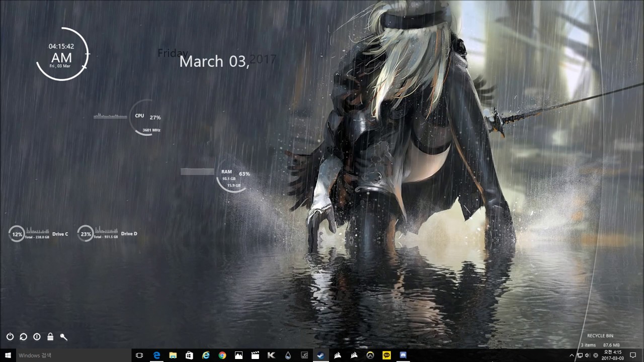Open the Photos app taskbar icon
644x362 pixels.
[238, 355]
